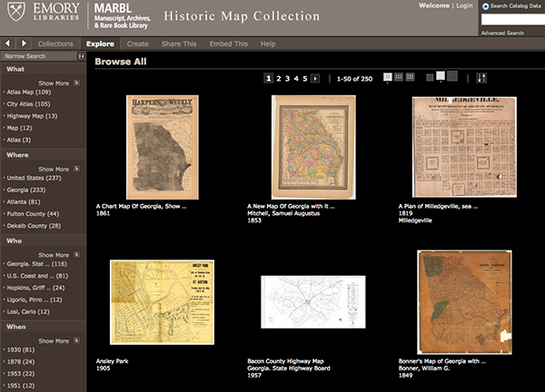Select the Search Catalog Data radio button
545x392 pixels.
tap(486, 6)
